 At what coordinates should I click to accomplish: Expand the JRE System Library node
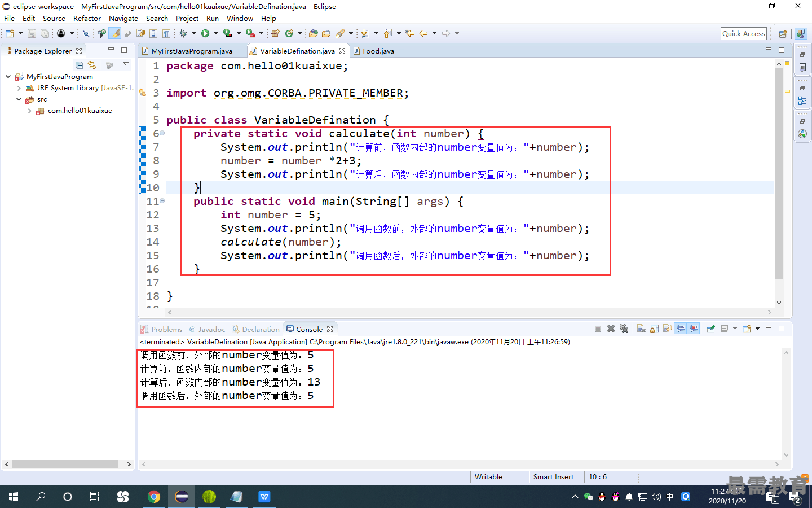pos(19,88)
